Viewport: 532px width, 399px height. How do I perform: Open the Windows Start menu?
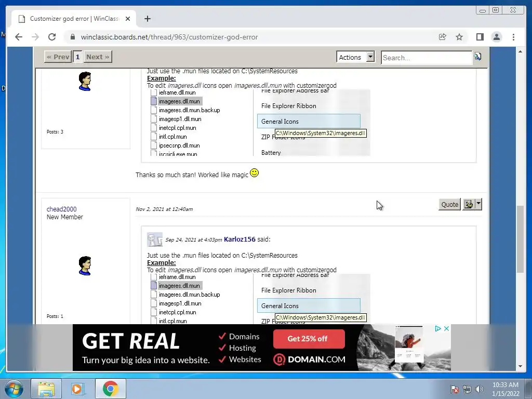[14, 389]
